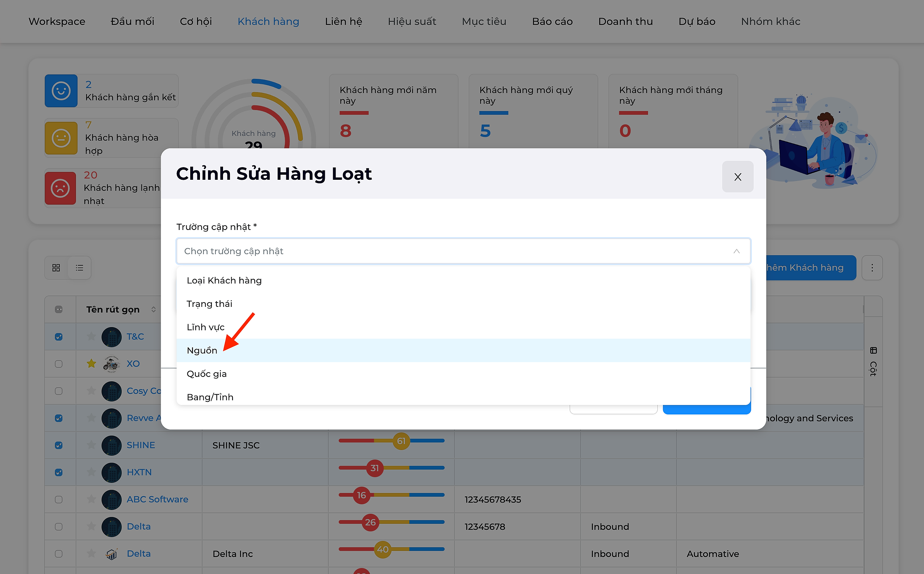Click the Delta Inc logo avatar
The height and width of the screenshot is (574, 924).
tap(112, 554)
